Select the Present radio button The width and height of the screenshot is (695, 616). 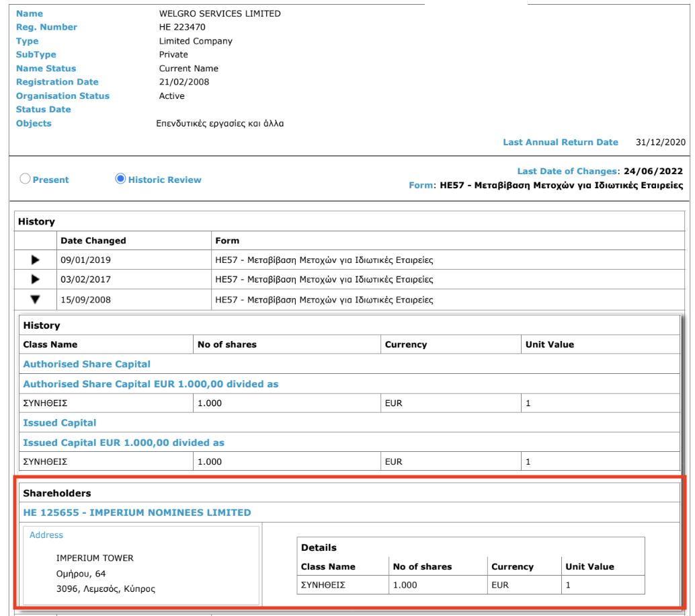pos(26,180)
